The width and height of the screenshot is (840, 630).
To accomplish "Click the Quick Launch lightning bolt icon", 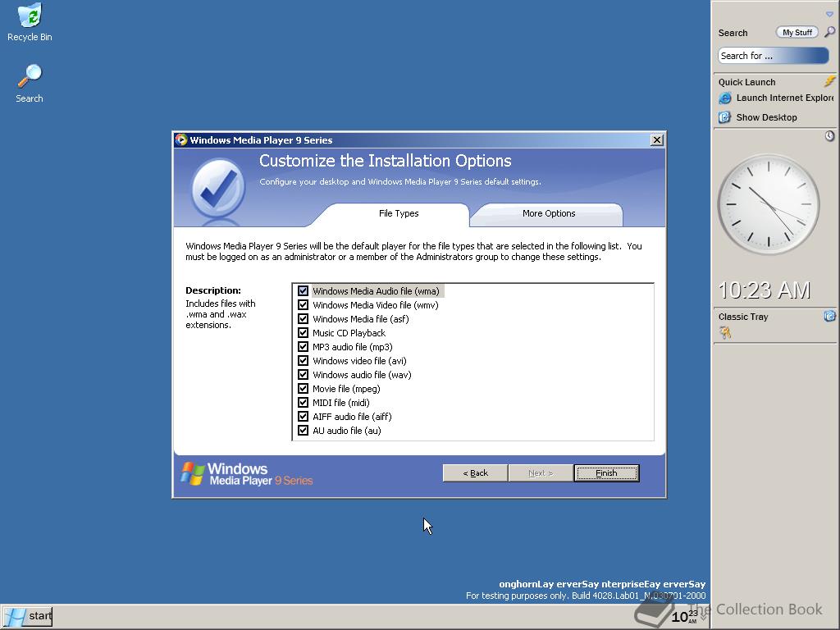I will tap(829, 81).
